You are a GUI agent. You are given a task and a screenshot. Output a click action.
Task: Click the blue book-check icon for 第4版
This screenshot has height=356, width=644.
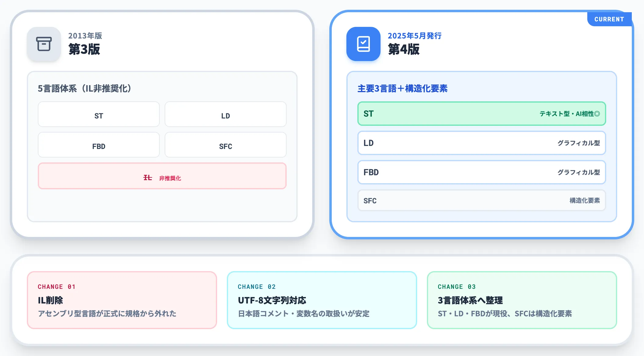click(x=363, y=44)
